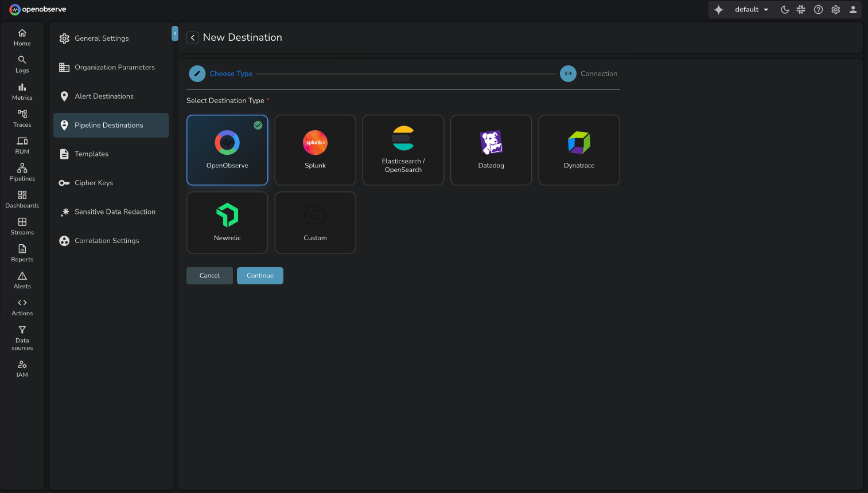The image size is (868, 493).
Task: Expand the default organization dropdown
Action: click(x=752, y=9)
